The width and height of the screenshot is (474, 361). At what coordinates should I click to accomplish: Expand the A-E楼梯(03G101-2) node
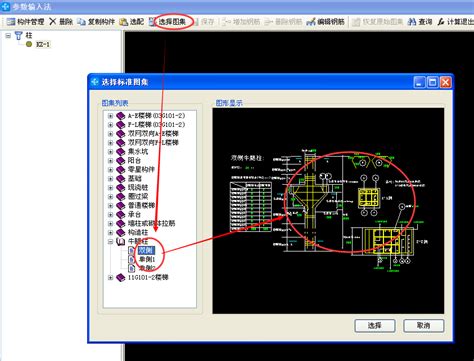point(110,116)
